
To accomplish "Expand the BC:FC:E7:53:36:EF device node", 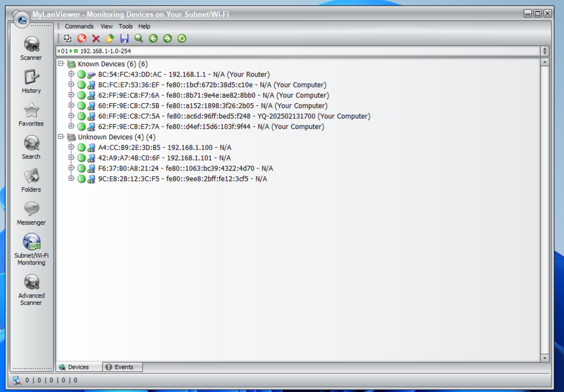I will 71,84.
